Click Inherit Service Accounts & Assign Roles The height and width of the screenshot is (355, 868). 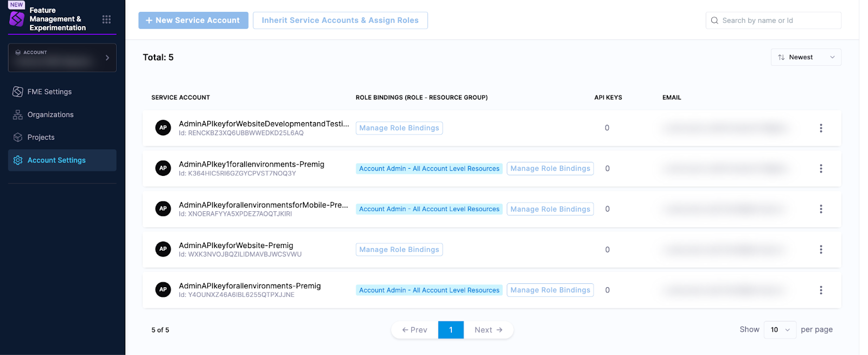pos(340,21)
